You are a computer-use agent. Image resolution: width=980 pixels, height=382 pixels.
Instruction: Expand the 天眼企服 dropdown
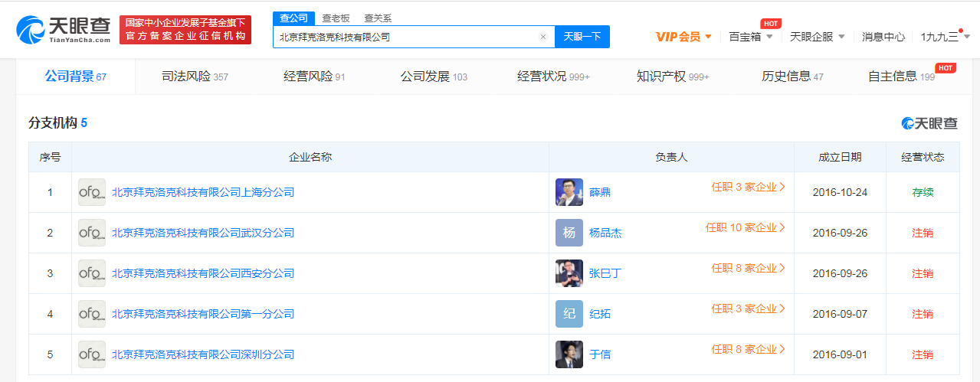coord(817,37)
